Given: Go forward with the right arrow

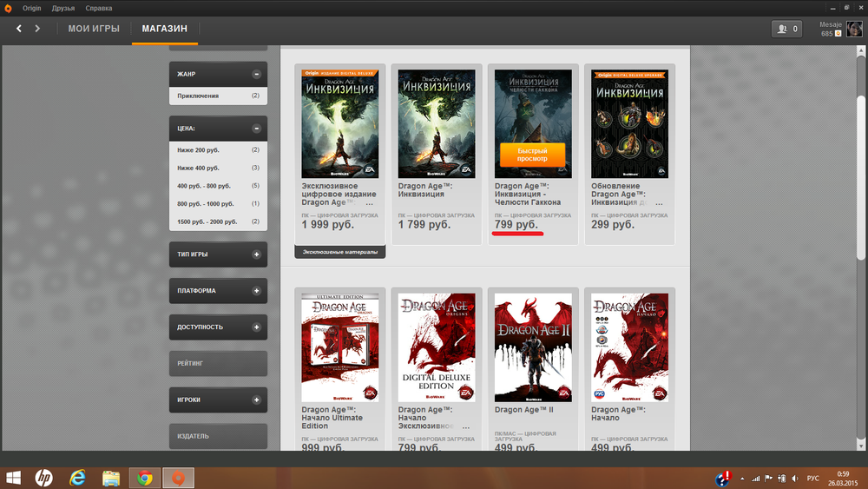Looking at the screenshot, I should pyautogui.click(x=37, y=29).
